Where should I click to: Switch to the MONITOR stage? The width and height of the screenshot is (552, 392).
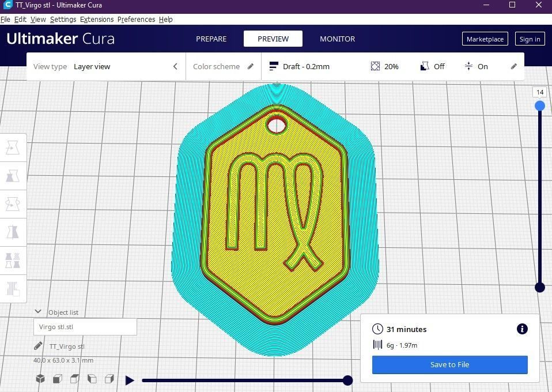(x=337, y=39)
